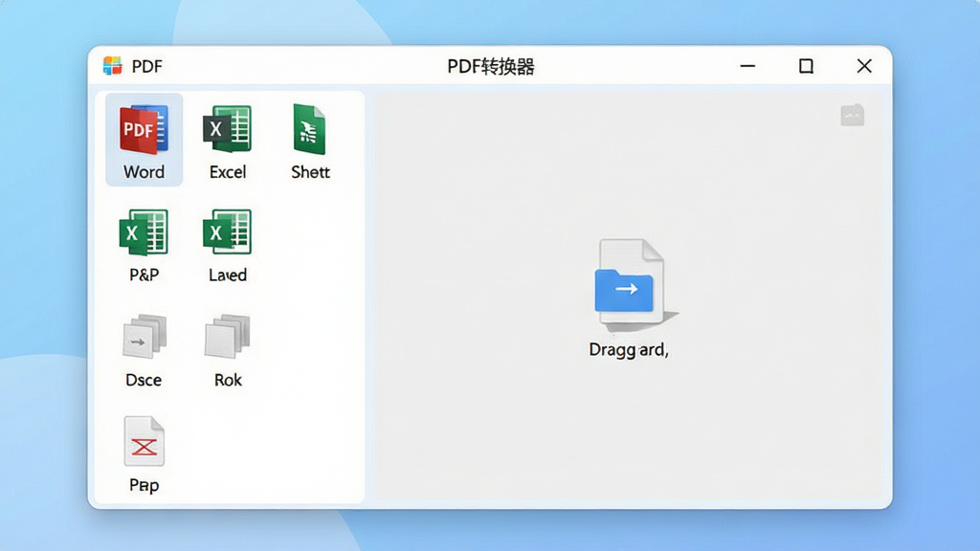This screenshot has height=551, width=980.
Task: Close the PDF converter window
Action: pyautogui.click(x=864, y=66)
